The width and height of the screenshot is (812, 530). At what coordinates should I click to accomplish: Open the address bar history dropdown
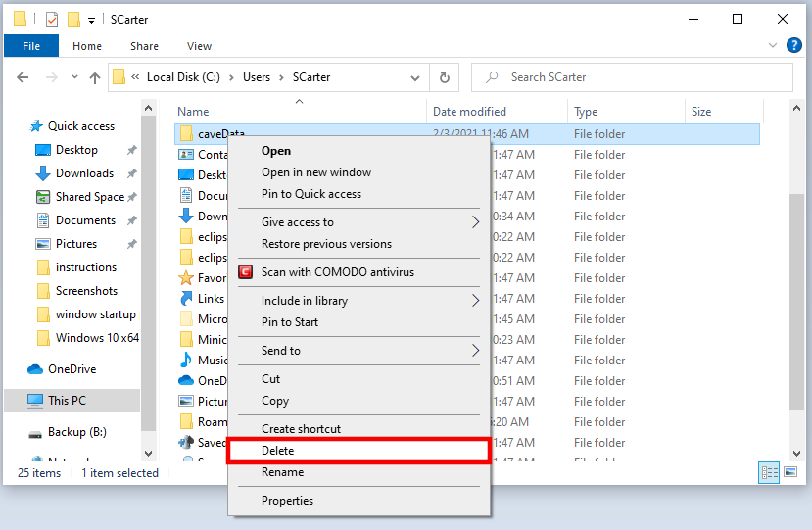click(x=414, y=77)
